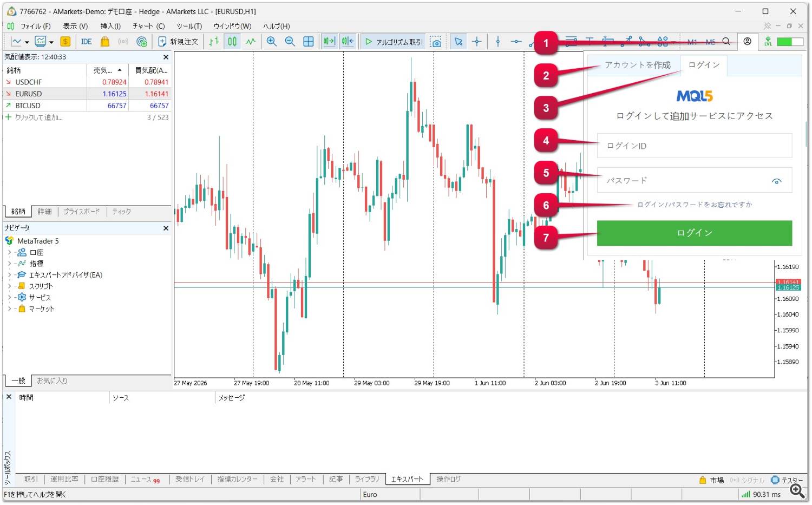Open the 操作ログ toolbox tab
This screenshot has height=505, width=812.
[x=448, y=479]
